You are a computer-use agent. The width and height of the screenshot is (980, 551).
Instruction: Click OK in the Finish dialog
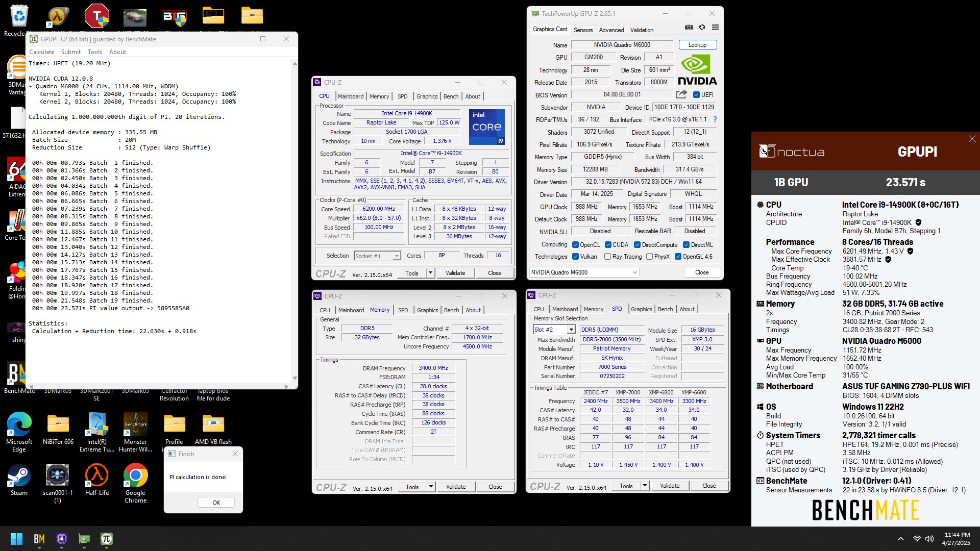pyautogui.click(x=216, y=503)
